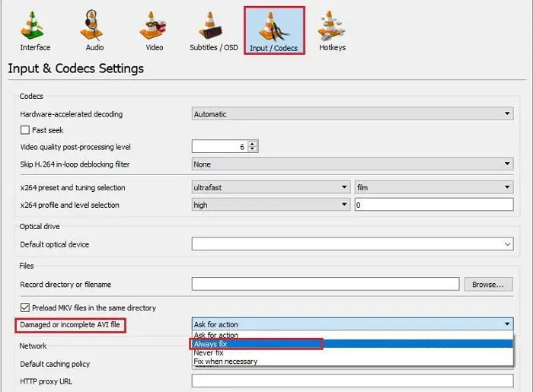Click the Input & Codecs Settings heading

(x=76, y=69)
